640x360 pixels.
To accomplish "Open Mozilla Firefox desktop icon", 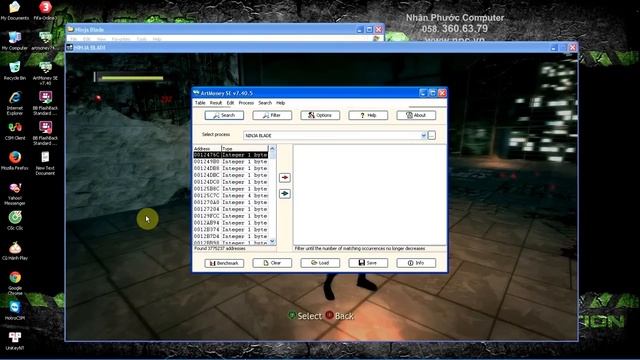I will [15, 161].
